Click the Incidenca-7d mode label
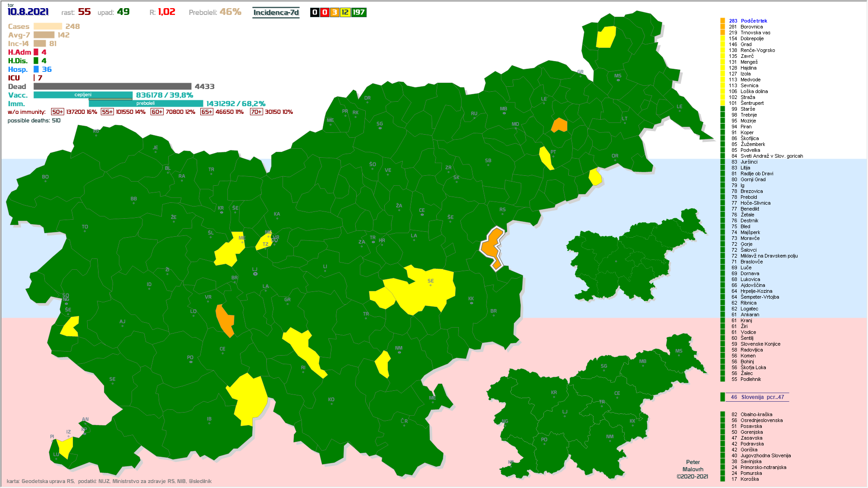Viewport: 868px width, 488px height. 276,13
